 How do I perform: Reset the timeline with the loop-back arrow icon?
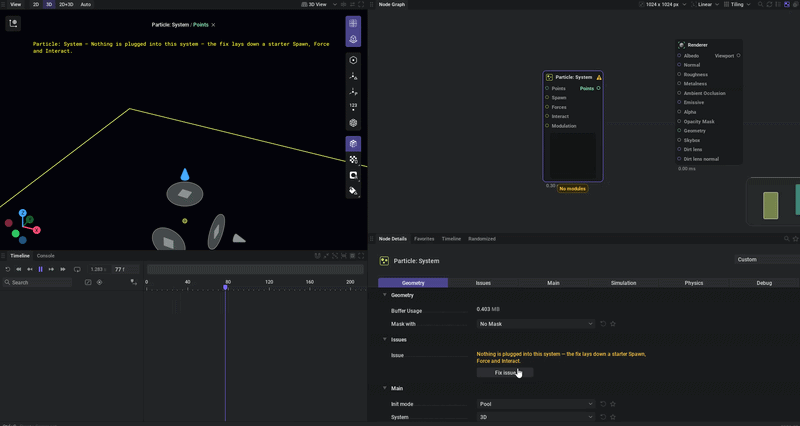[8, 269]
